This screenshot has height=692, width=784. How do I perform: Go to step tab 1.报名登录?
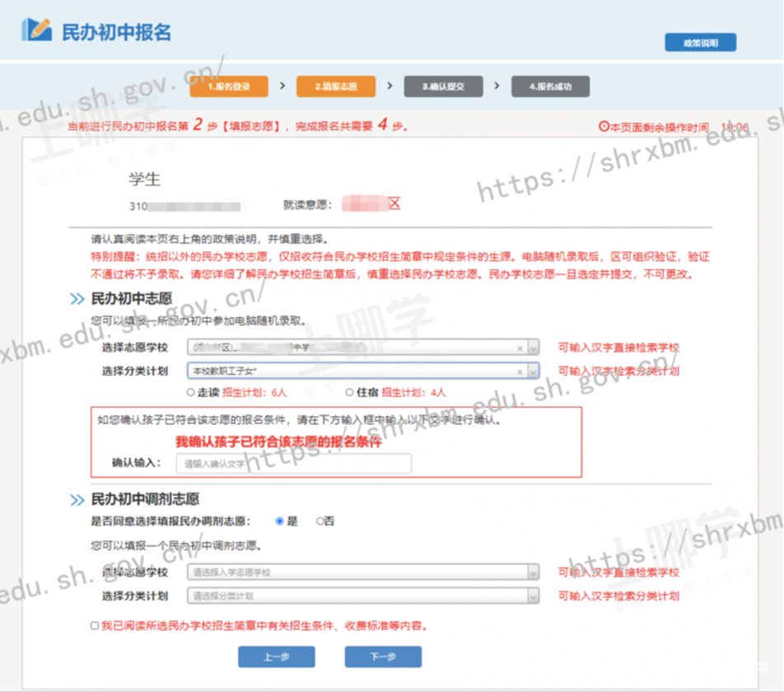[229, 86]
